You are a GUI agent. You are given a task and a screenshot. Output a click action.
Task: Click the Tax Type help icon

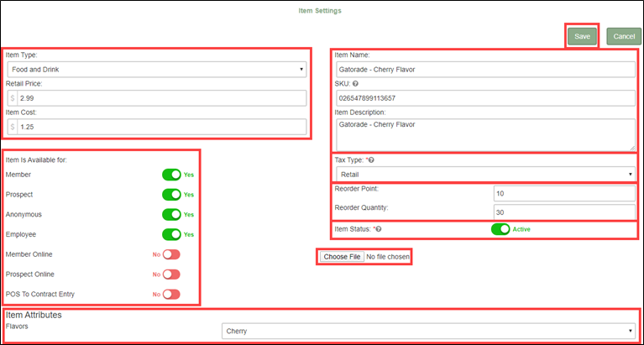click(371, 159)
